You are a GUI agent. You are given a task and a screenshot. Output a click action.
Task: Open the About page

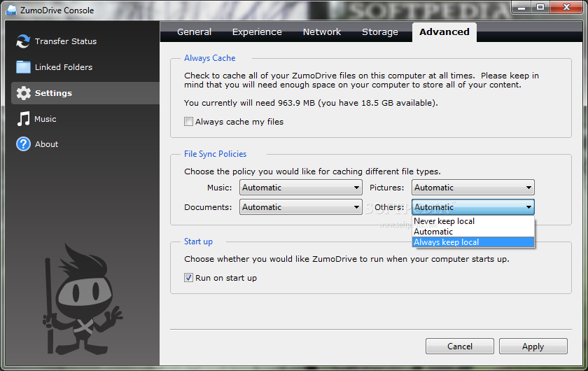[46, 144]
